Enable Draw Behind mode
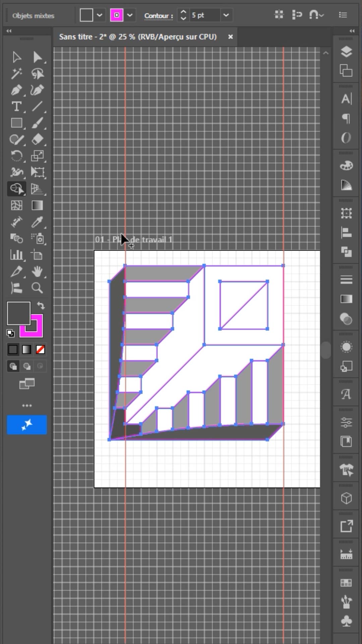Image resolution: width=362 pixels, height=644 pixels. click(x=27, y=366)
